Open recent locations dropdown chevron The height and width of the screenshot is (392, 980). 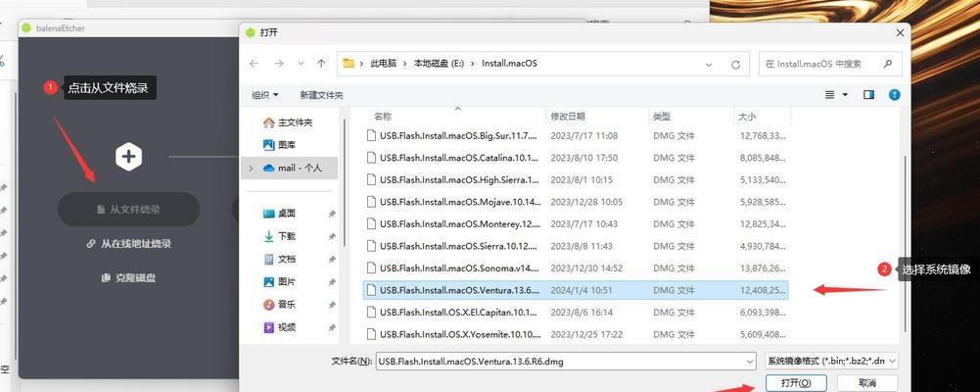[x=301, y=63]
